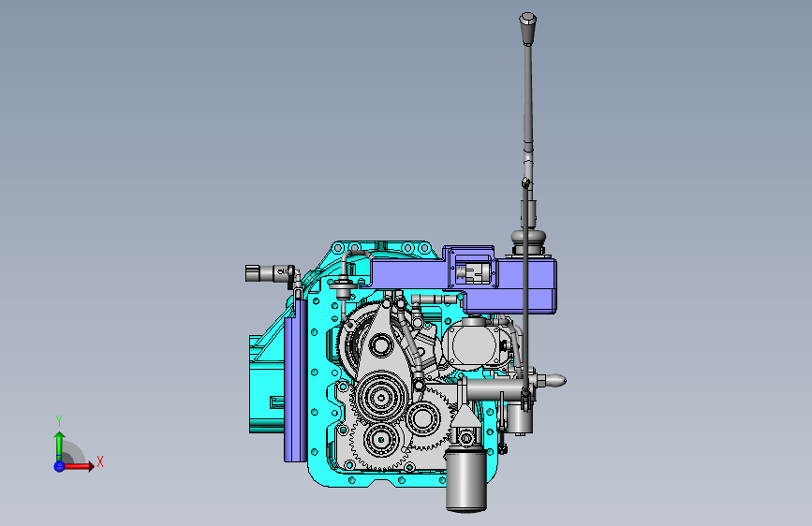Select the large central gear bearing hub
This screenshot has width=812, height=526.
pos(382,398)
